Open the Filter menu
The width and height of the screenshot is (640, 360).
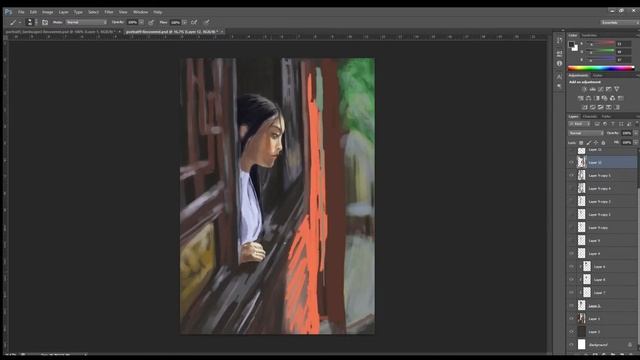(109, 12)
